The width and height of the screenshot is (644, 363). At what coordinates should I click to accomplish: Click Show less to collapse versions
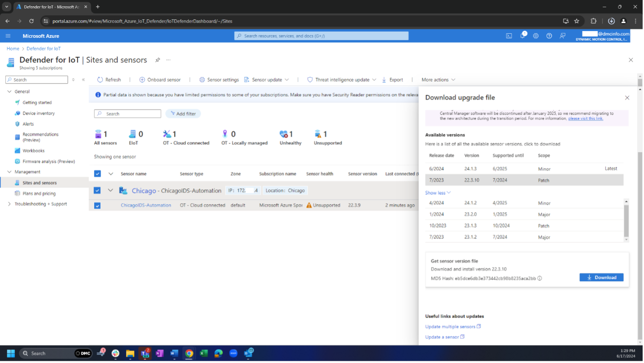[x=438, y=193]
